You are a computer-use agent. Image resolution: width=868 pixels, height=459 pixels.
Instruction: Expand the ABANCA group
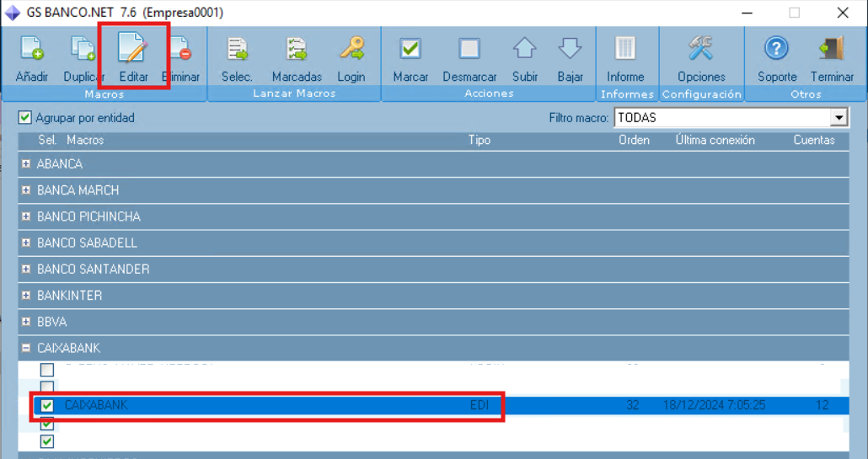26,163
